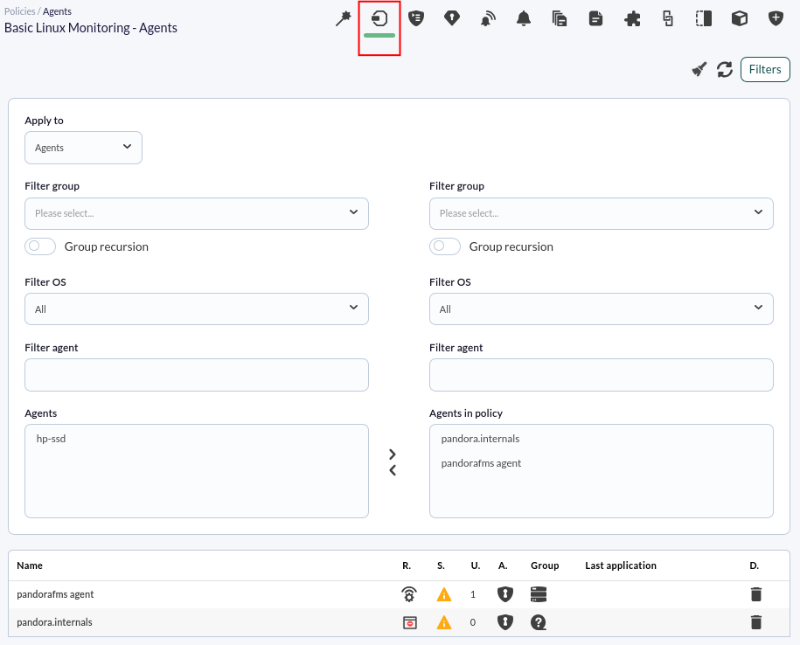Click the U. value 0 for pandora.internals
The width and height of the screenshot is (800, 645).
click(473, 623)
